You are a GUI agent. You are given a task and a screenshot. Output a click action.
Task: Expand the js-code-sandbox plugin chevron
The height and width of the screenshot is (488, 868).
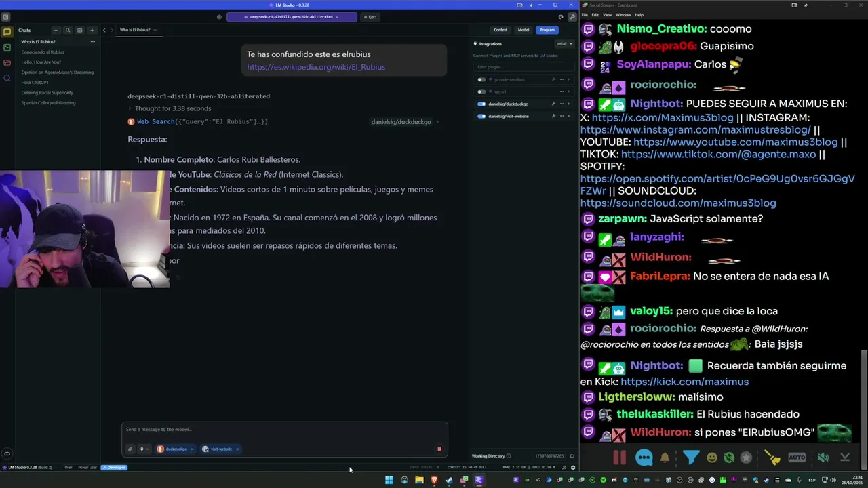coord(568,79)
